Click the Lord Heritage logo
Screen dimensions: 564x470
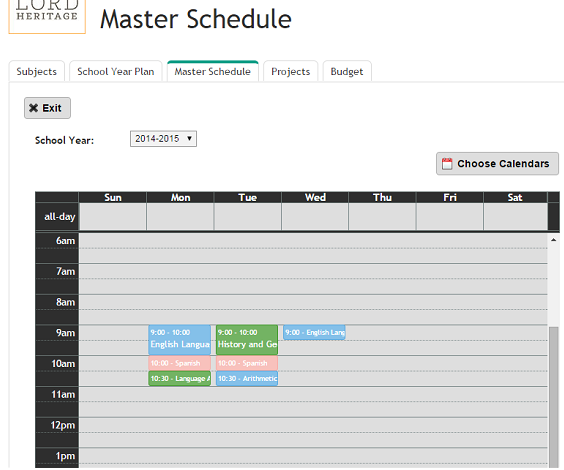tap(47, 16)
